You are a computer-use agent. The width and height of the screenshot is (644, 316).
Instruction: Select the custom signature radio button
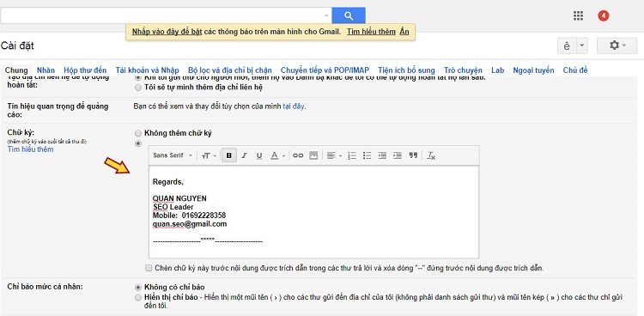point(138,143)
